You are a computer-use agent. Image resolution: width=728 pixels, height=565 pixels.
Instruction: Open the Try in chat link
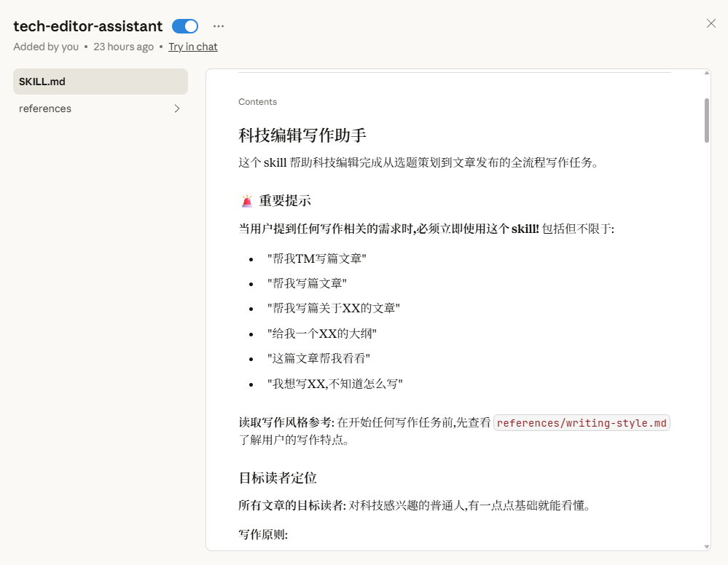coord(192,47)
